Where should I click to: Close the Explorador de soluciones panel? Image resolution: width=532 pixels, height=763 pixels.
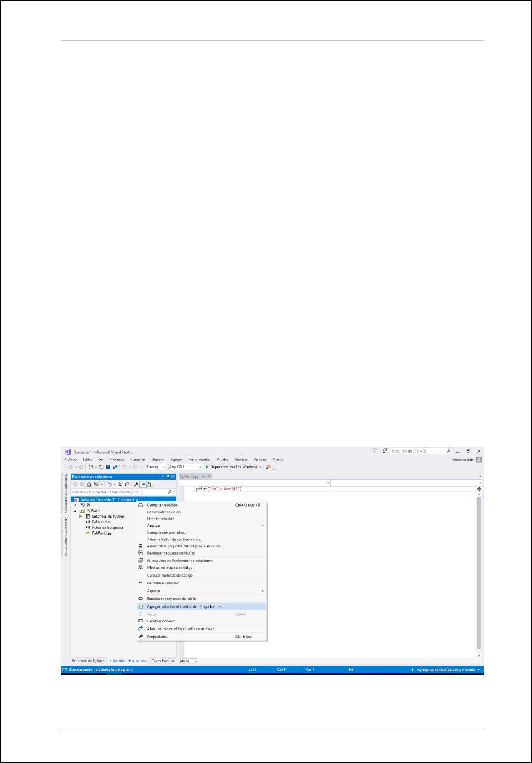tap(173, 477)
